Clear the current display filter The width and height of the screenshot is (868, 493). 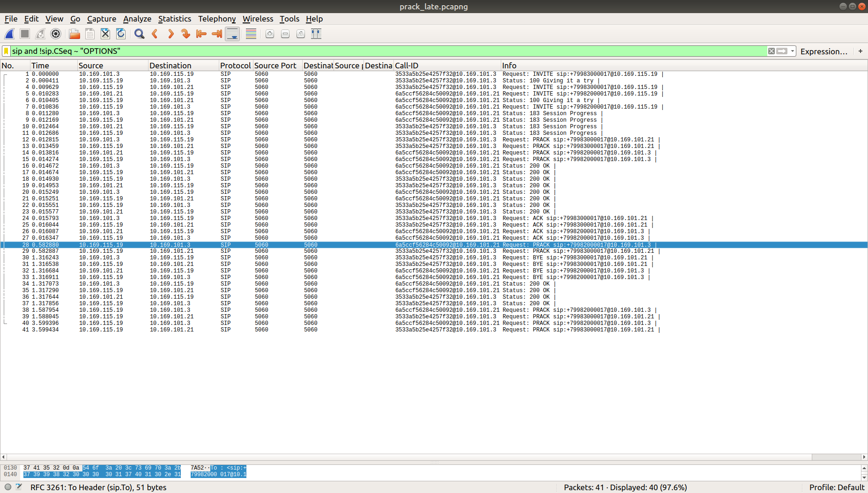pos(772,51)
